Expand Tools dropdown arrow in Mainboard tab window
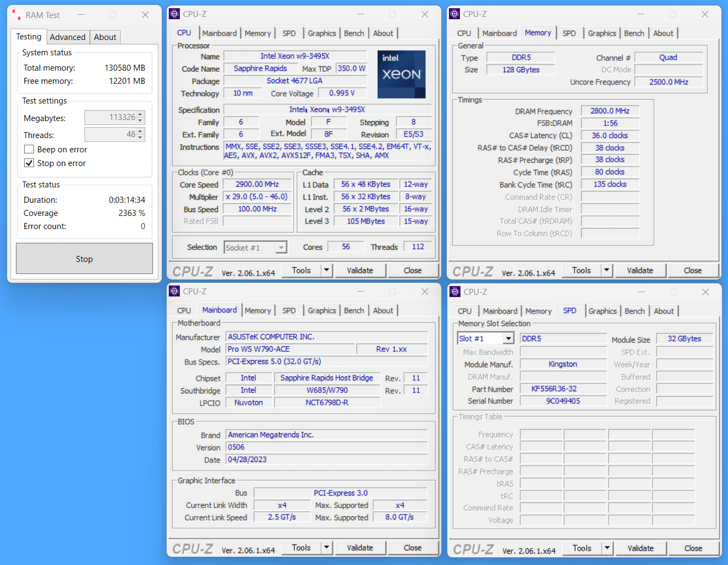Screen dimensions: 728x565 tap(327, 547)
